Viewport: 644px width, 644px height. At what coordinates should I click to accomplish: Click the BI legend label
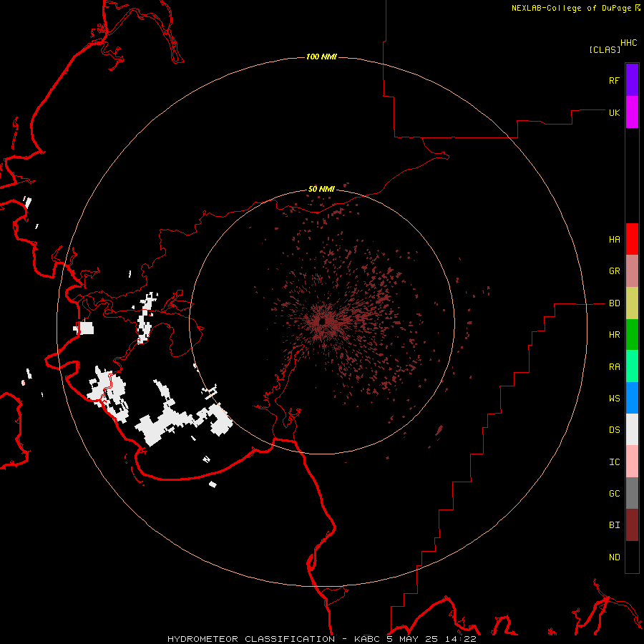coord(614,525)
